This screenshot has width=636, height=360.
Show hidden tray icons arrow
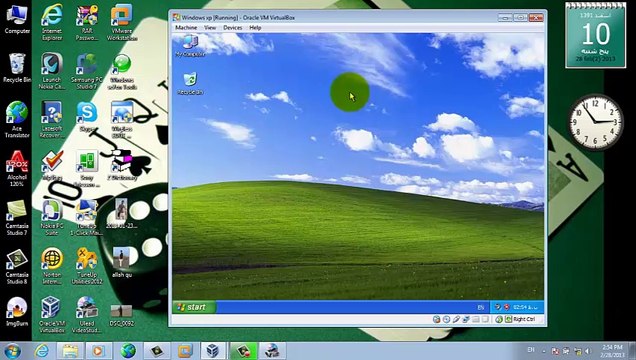(544, 351)
